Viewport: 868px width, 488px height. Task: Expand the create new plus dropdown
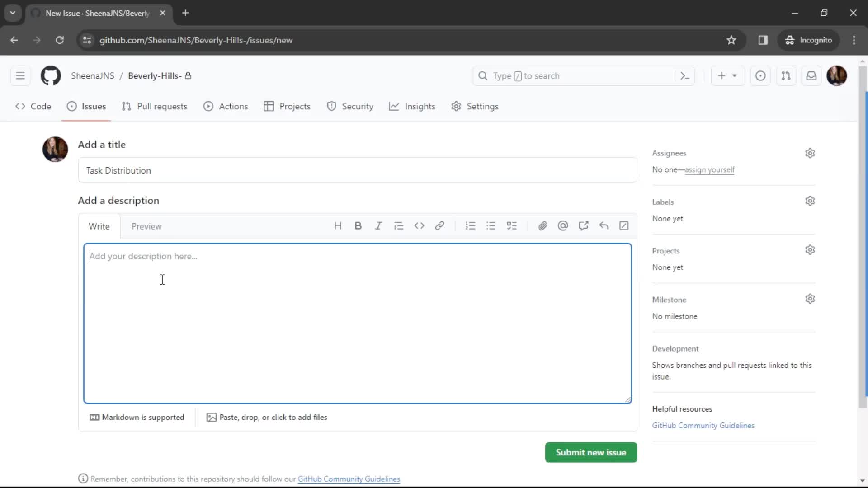[x=727, y=76]
